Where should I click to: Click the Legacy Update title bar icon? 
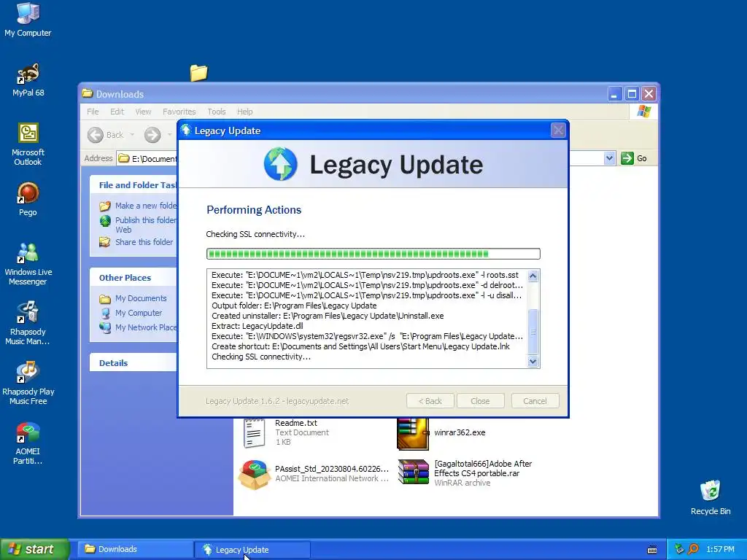click(186, 130)
